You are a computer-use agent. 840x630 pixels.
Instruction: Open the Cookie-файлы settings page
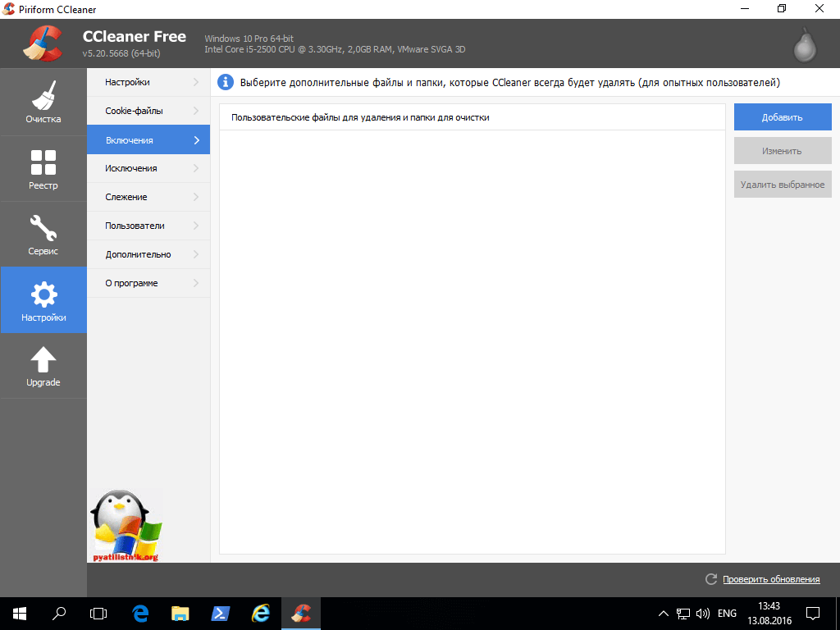pos(148,111)
